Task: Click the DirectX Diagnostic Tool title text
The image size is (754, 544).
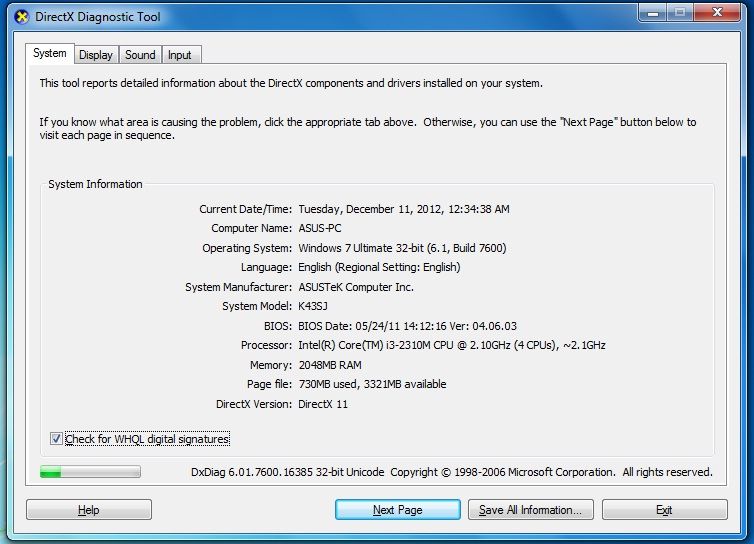Action: coord(98,17)
